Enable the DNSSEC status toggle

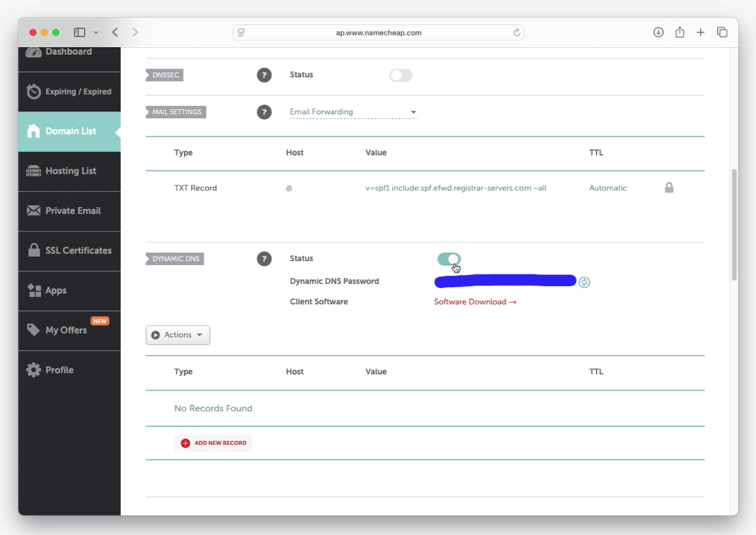click(x=401, y=75)
